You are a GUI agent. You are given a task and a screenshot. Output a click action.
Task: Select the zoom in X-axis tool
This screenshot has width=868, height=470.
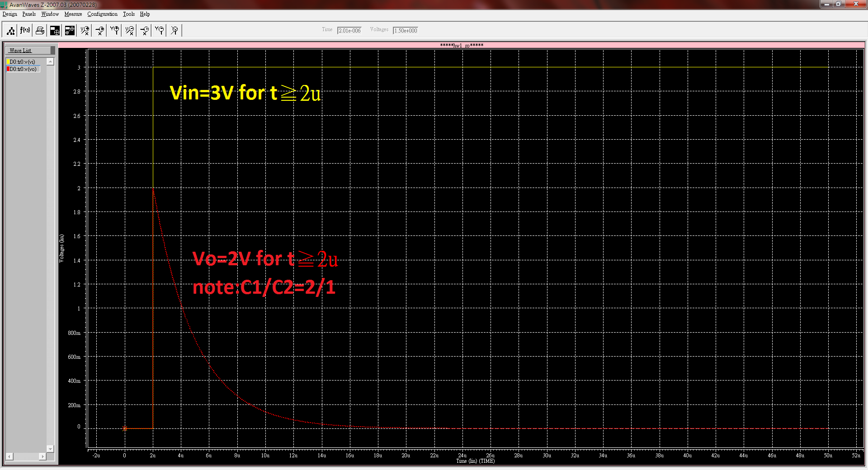(100, 31)
